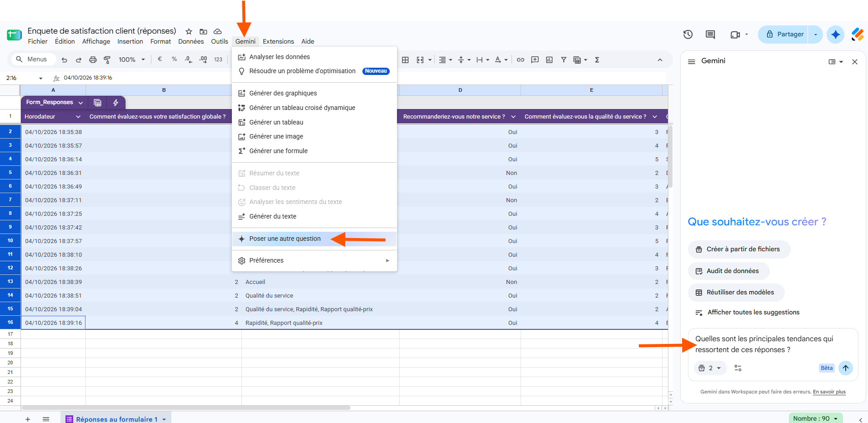Image resolution: width=868 pixels, height=423 pixels.
Task: Open the comments icon in header
Action: click(710, 35)
